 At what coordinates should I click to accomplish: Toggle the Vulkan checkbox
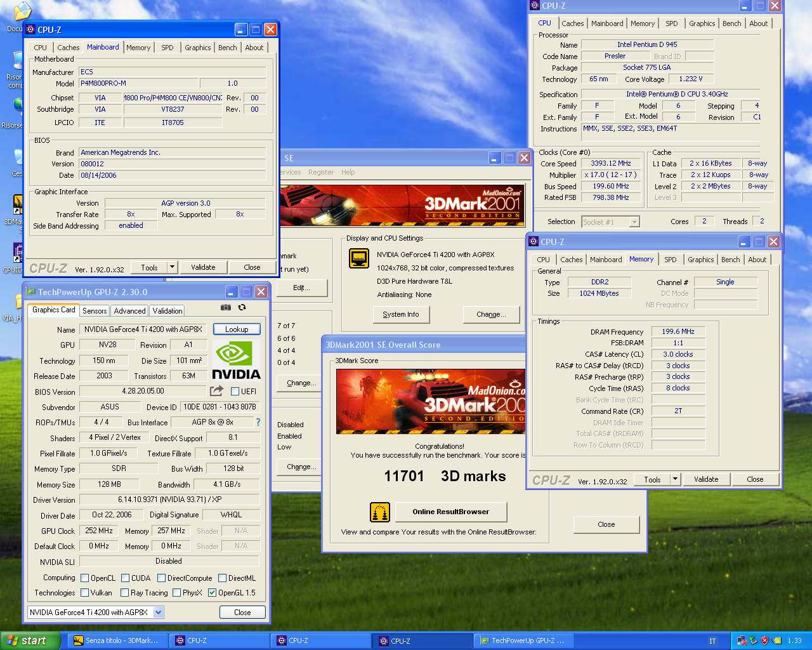click(x=84, y=593)
